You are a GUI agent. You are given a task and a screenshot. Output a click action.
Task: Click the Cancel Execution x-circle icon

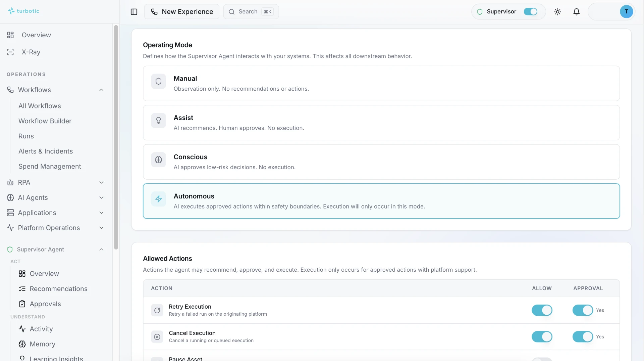(x=157, y=337)
